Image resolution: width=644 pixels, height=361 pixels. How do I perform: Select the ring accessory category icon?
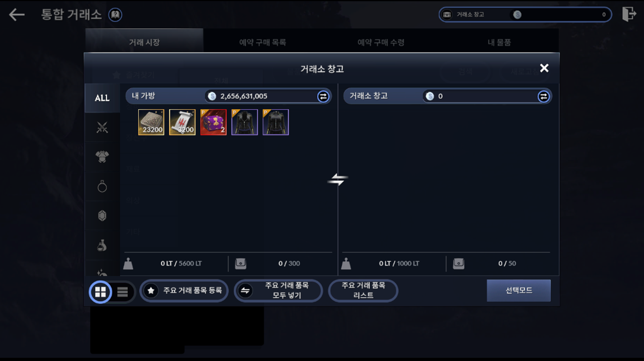tap(102, 186)
